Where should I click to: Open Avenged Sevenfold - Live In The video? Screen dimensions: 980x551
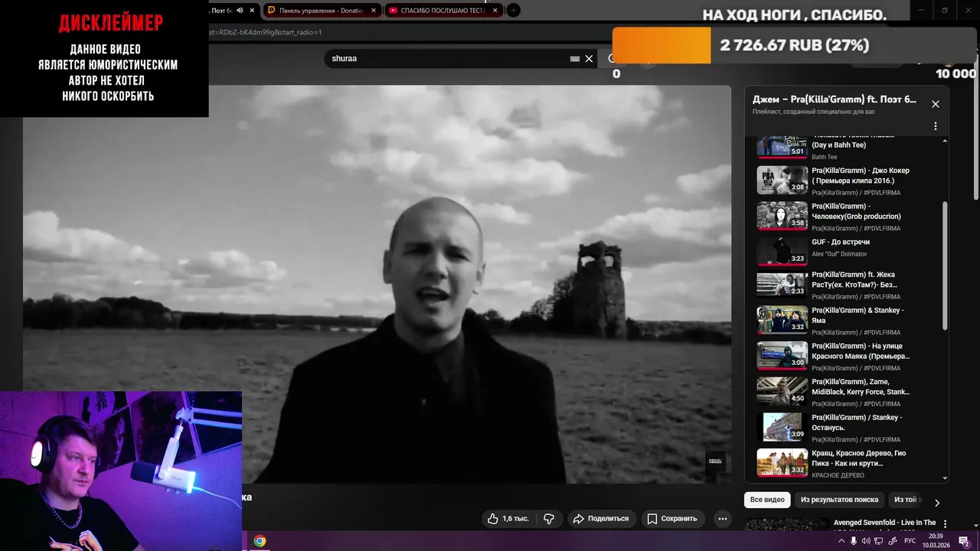click(884, 523)
